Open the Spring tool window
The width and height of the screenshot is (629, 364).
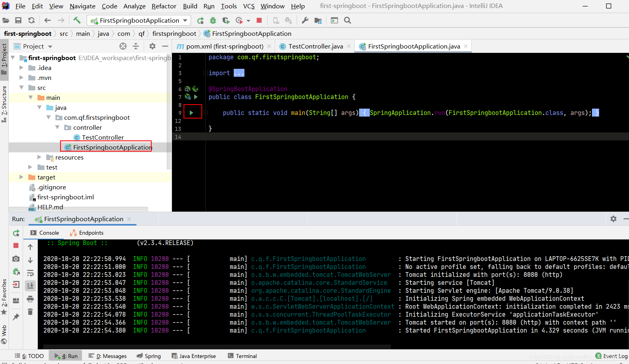(x=148, y=356)
